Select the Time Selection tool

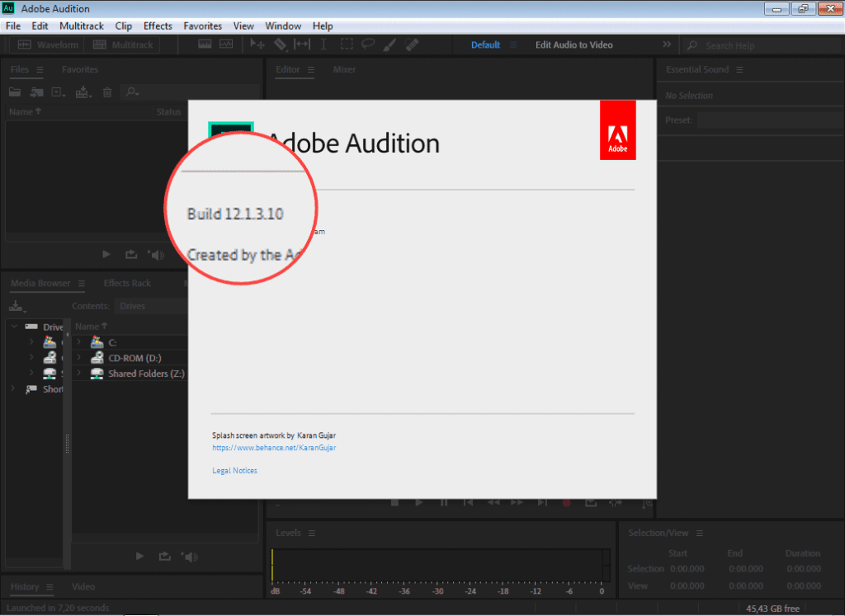click(x=323, y=45)
